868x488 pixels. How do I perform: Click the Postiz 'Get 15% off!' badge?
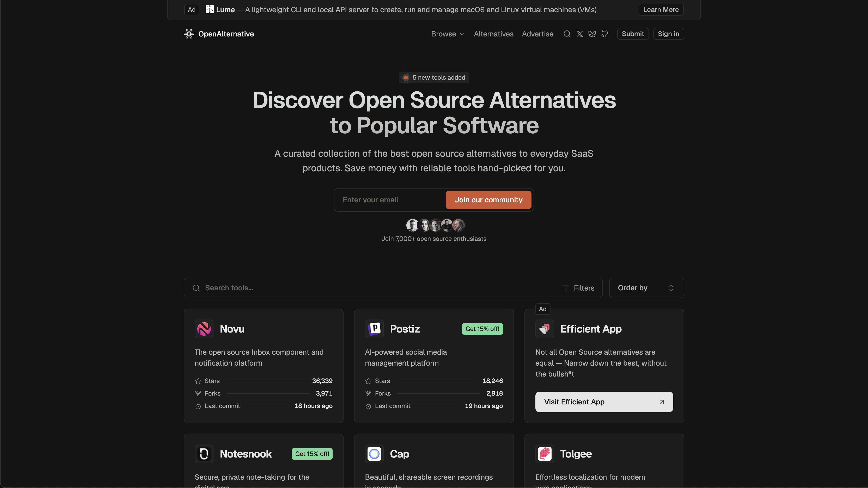pos(482,329)
